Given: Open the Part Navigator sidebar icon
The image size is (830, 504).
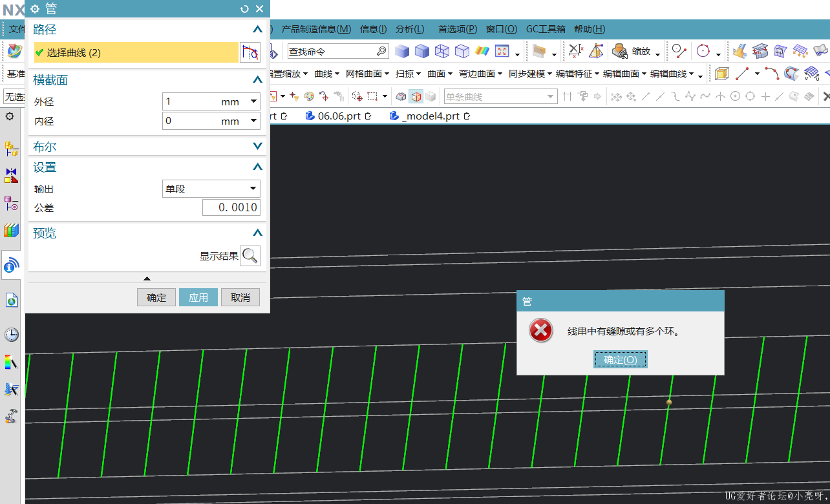Looking at the screenshot, I should 12,204.
